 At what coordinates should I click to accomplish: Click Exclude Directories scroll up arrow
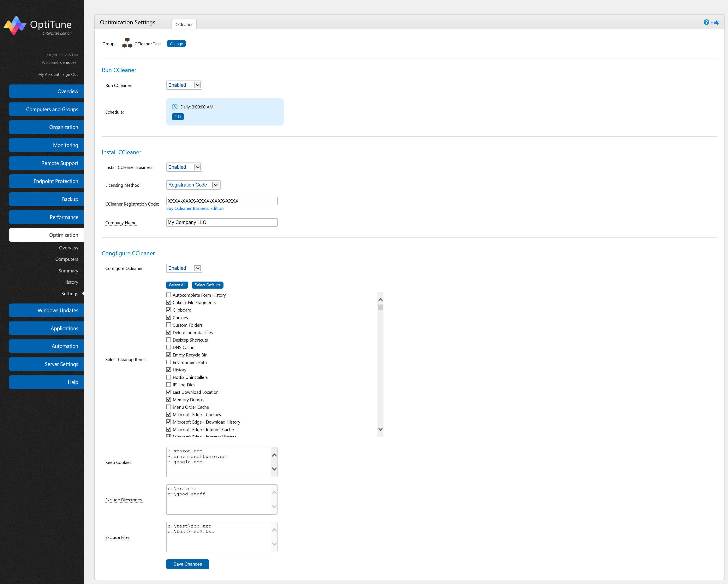(x=274, y=492)
